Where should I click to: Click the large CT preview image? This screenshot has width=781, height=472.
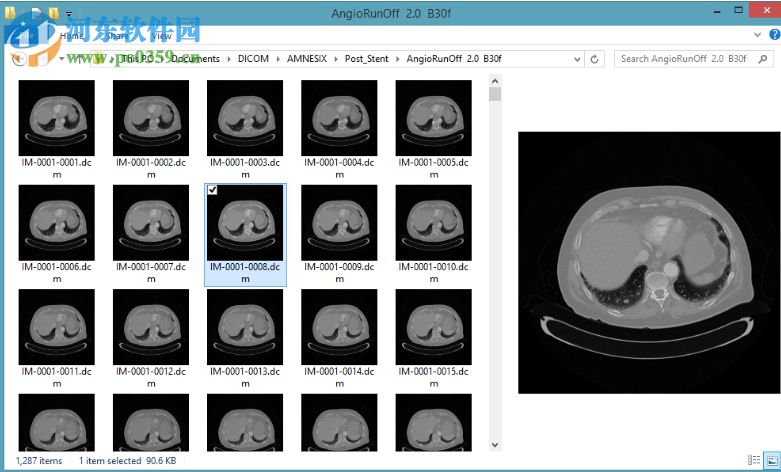coord(649,262)
